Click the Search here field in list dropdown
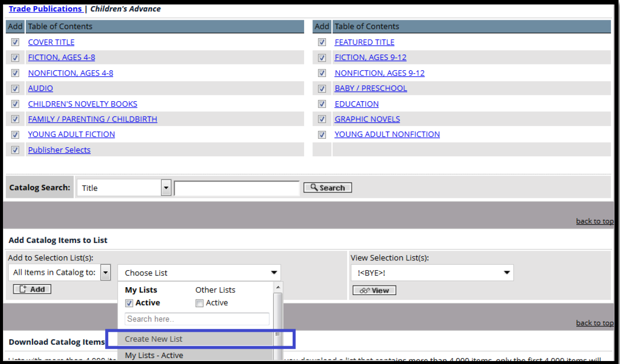This screenshot has height=364, width=620. pyautogui.click(x=197, y=319)
